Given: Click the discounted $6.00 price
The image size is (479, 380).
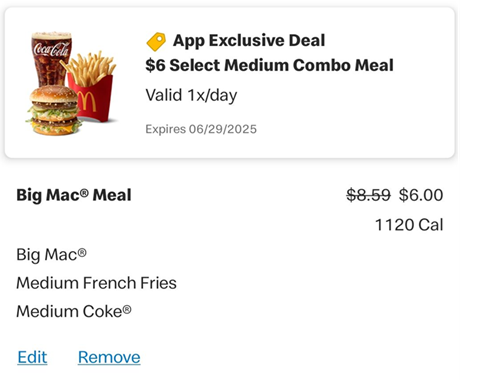Looking at the screenshot, I should coord(421,195).
